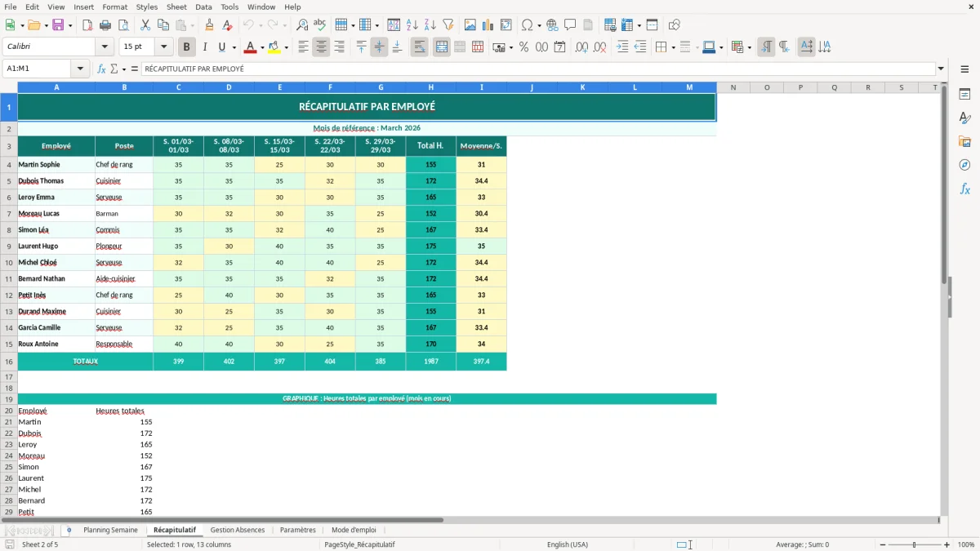
Task: Click the formula input line
Action: pyautogui.click(x=537, y=69)
